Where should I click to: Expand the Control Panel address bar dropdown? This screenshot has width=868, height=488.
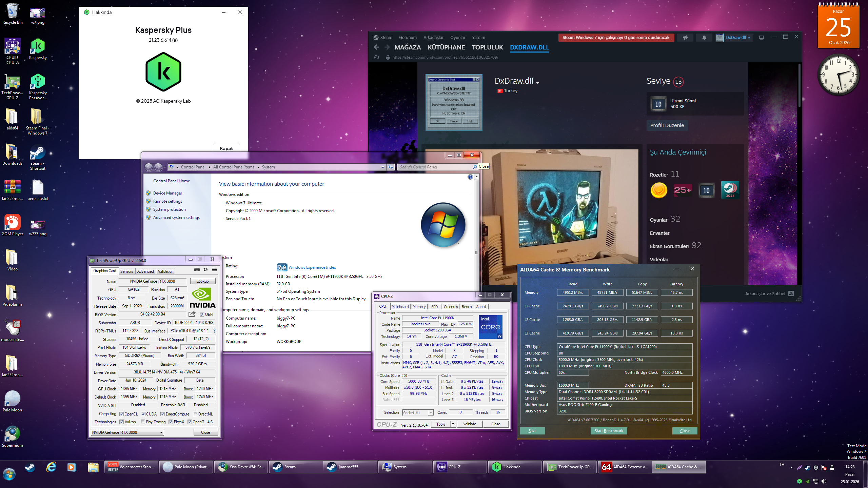(383, 167)
